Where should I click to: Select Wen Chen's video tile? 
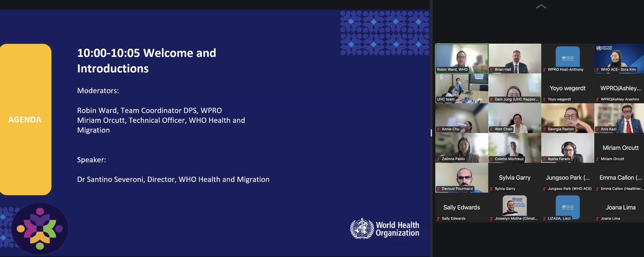(514, 118)
